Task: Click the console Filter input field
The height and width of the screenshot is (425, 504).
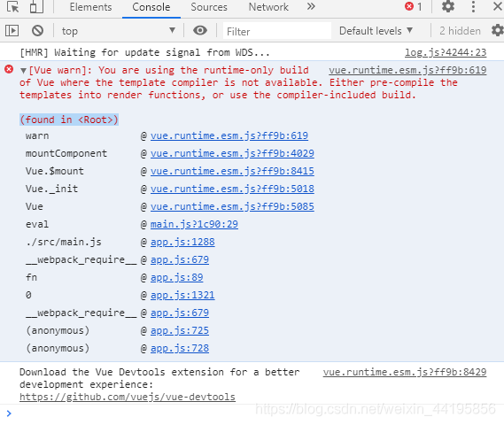Action: tap(277, 31)
